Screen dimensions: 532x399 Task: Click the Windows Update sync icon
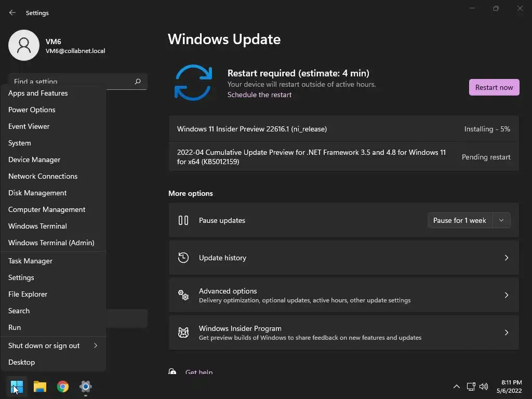point(193,83)
